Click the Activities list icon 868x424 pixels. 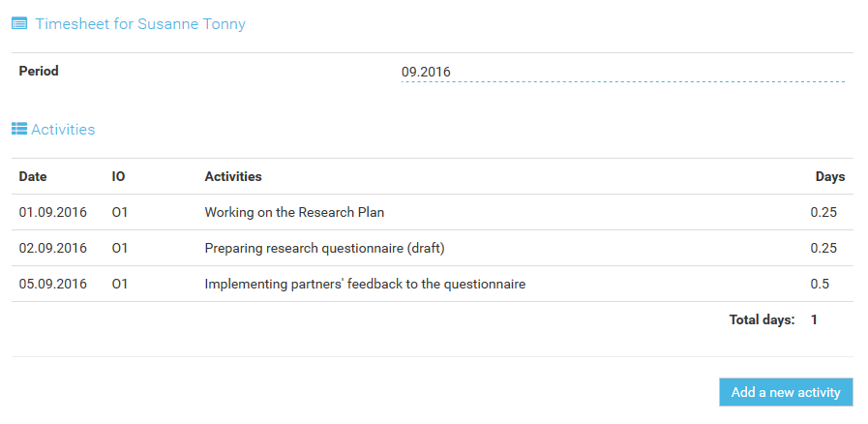[x=19, y=129]
